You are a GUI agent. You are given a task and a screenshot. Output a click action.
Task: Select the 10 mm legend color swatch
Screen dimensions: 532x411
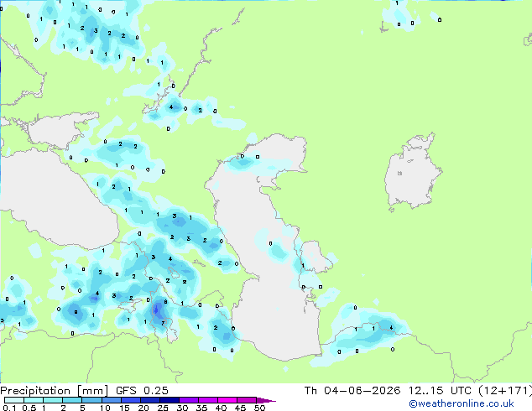click(x=112, y=400)
